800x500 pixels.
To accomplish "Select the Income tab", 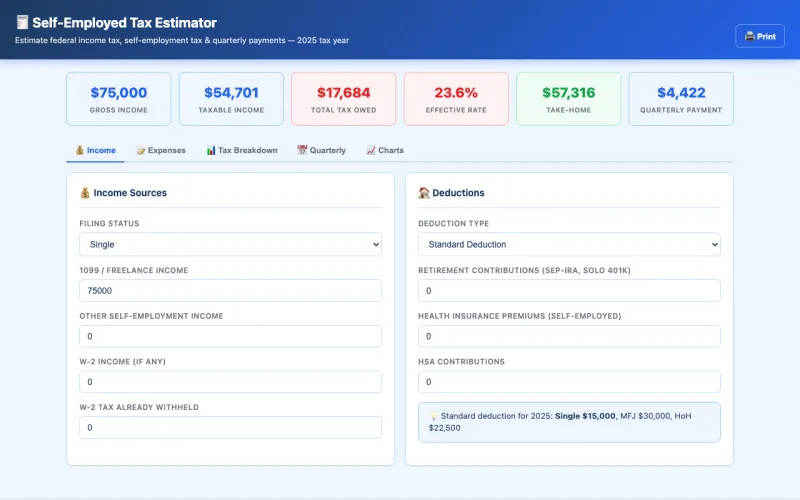I will pos(95,150).
